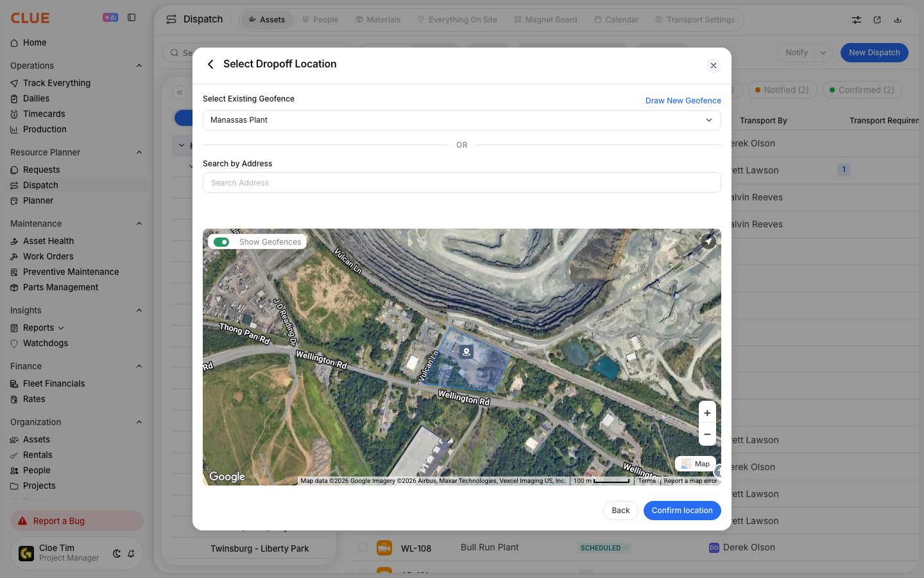Click the open external window icon
The image size is (924, 578).
coord(877,20)
